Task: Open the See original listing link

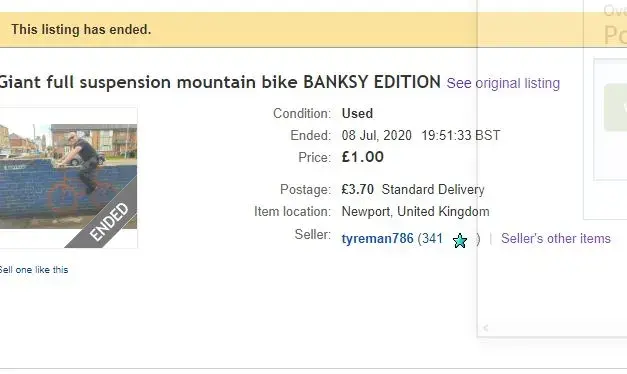Action: [x=503, y=83]
